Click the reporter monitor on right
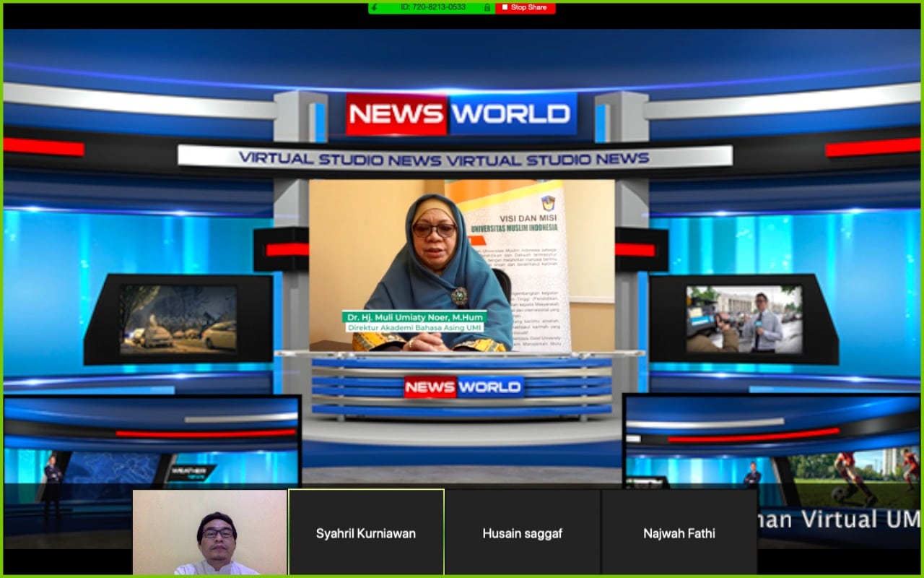The image size is (924, 578). (x=744, y=319)
